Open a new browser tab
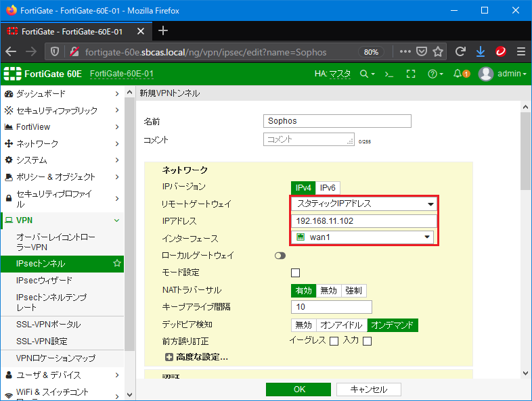 pyautogui.click(x=163, y=31)
